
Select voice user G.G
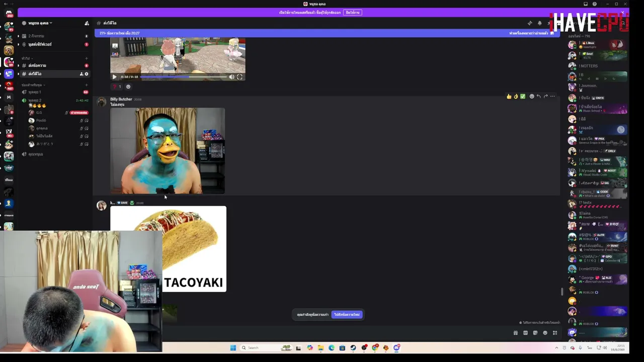coord(58,113)
